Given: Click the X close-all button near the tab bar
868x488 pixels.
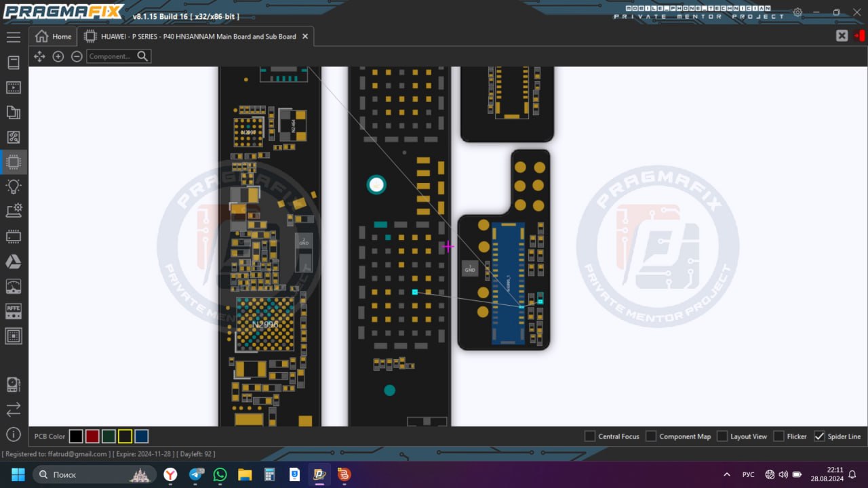Looking at the screenshot, I should (842, 36).
